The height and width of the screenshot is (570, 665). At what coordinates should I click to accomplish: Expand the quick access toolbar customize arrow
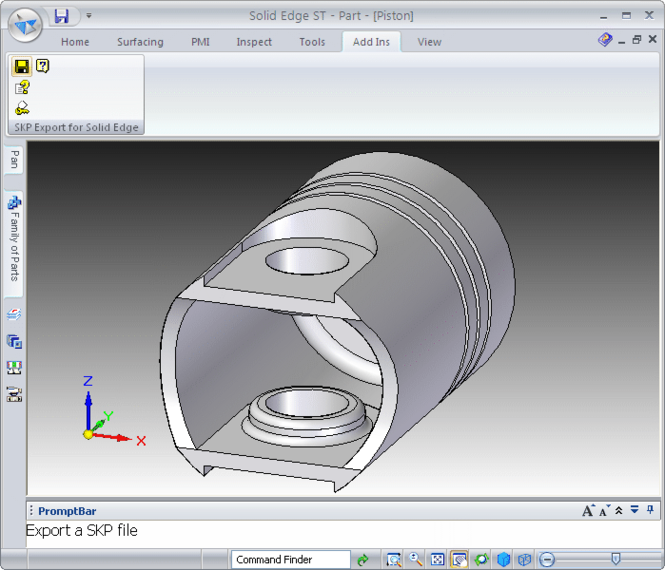click(89, 16)
